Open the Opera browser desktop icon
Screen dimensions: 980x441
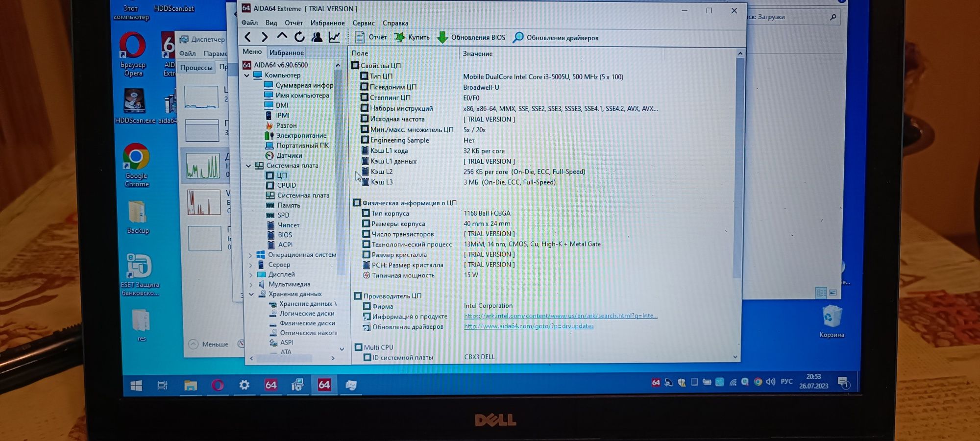pos(133,54)
